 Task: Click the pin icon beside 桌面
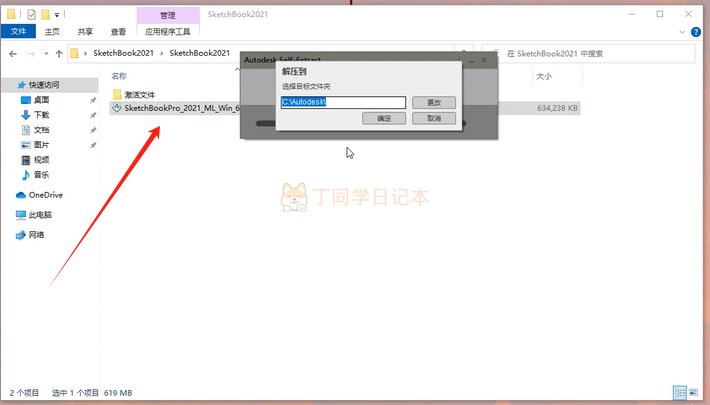tap(93, 100)
